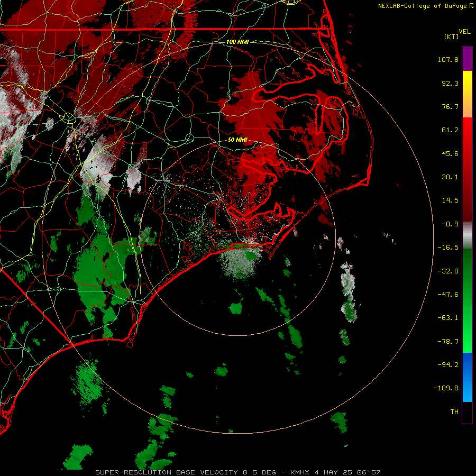Screen dimensions: 476x476
Task: Click the blue segment of the color bar
Action: [467, 377]
